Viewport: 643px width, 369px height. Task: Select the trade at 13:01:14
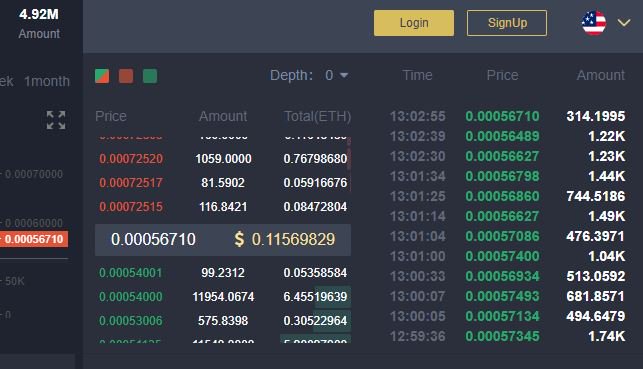click(x=507, y=216)
